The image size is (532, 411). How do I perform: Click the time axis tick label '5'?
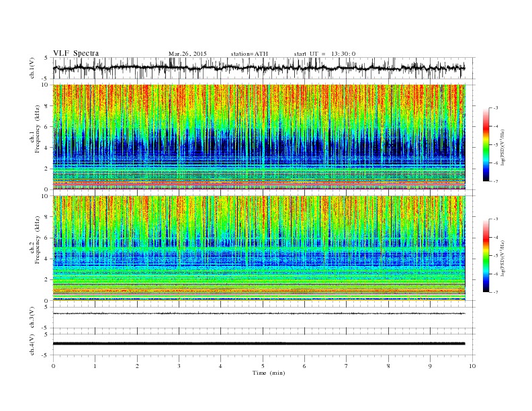263,366
